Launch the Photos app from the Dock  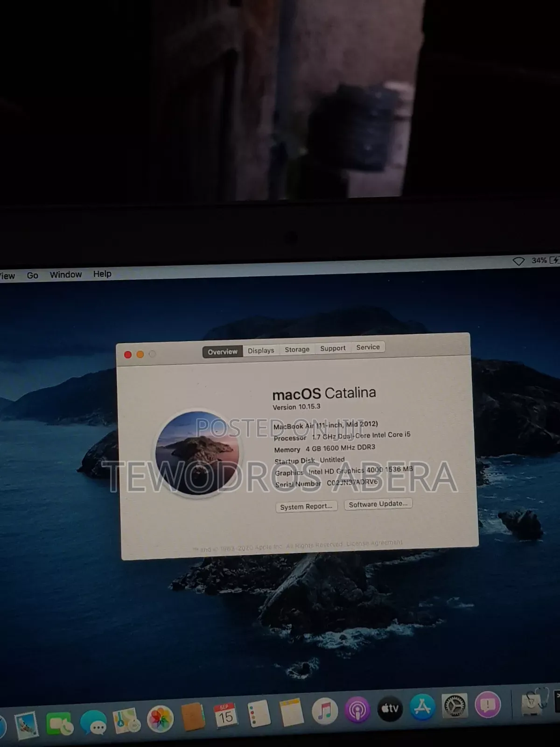(x=160, y=719)
